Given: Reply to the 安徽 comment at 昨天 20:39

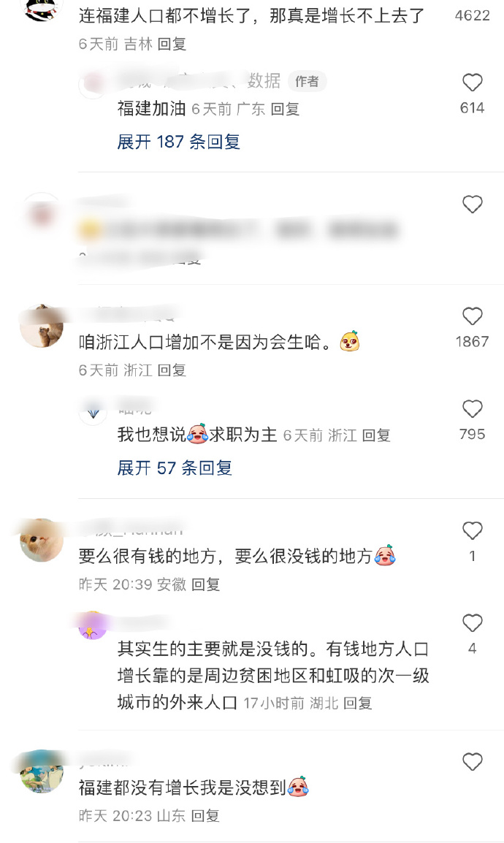Looking at the screenshot, I should click(x=206, y=584).
